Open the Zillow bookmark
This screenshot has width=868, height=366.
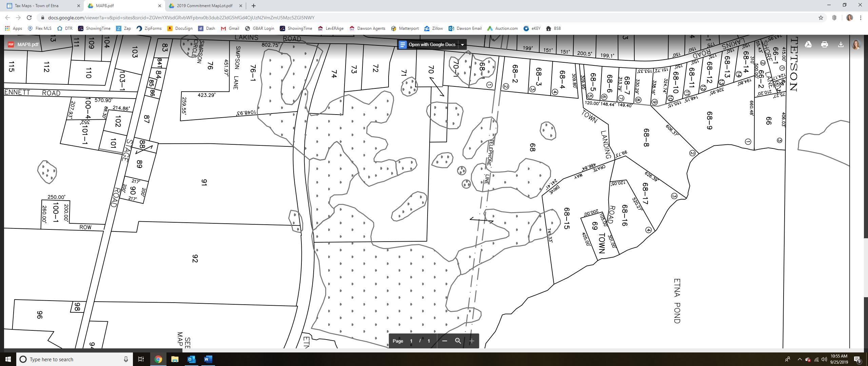coord(434,28)
